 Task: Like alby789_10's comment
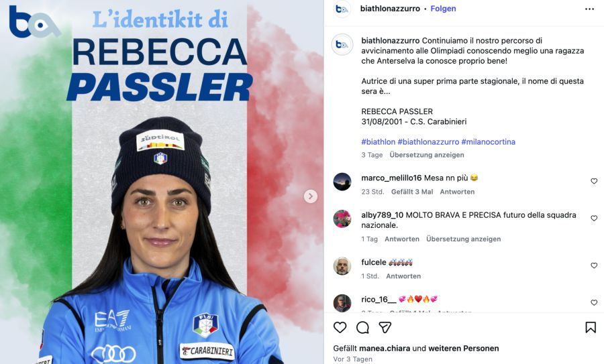594,218
